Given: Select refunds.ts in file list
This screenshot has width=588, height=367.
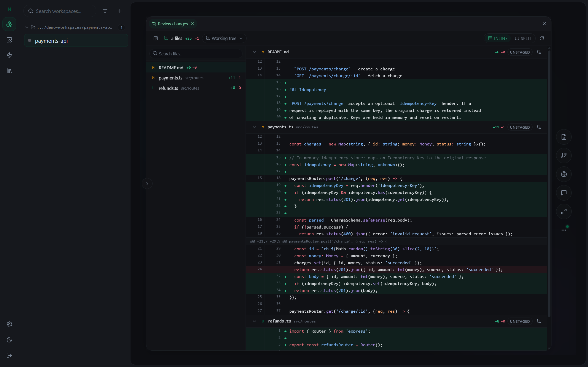Looking at the screenshot, I should [196, 88].
